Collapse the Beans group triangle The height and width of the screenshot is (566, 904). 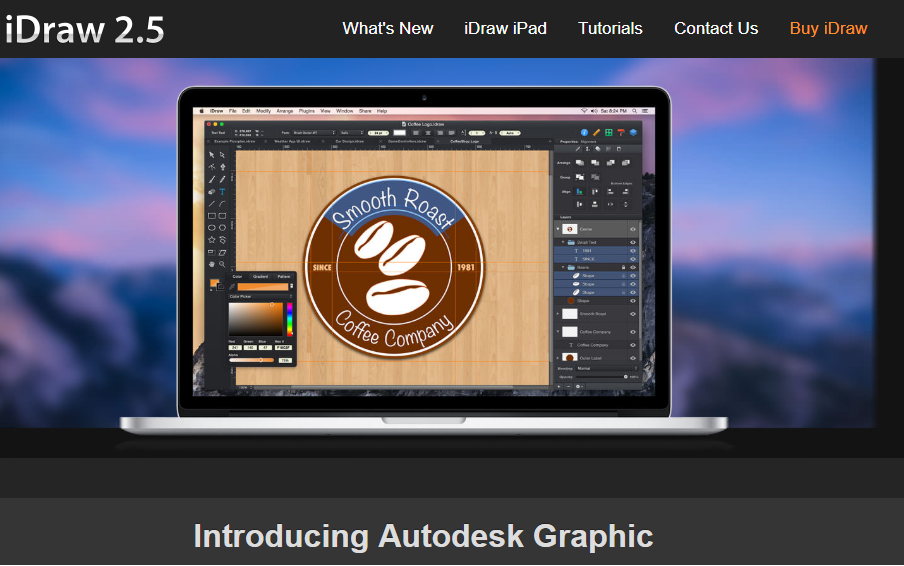pyautogui.click(x=563, y=267)
